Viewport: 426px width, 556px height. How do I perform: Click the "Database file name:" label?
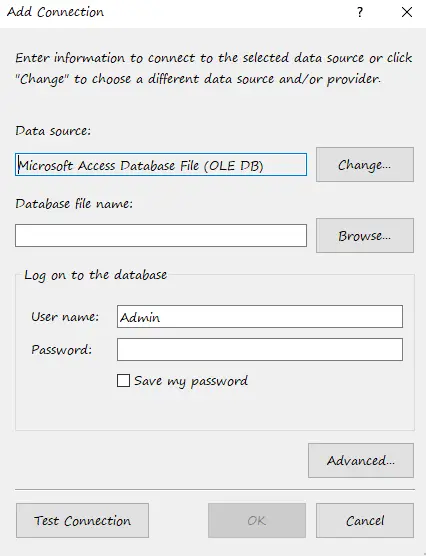coord(74,204)
